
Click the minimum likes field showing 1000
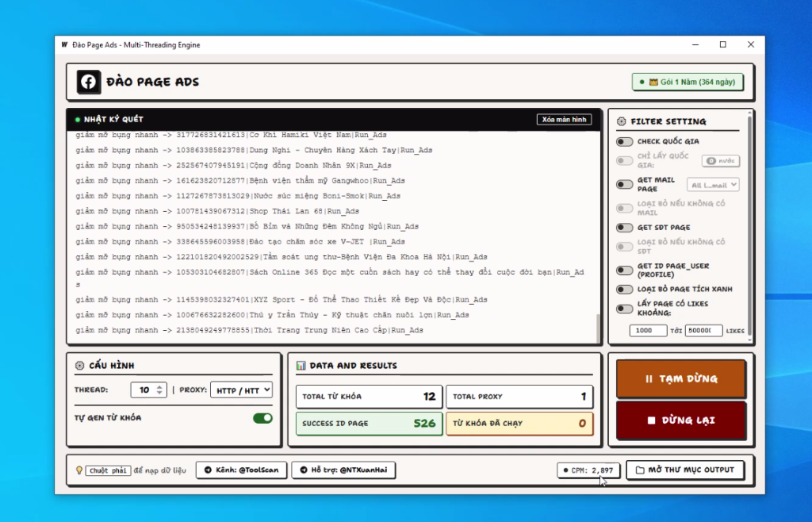click(x=648, y=330)
